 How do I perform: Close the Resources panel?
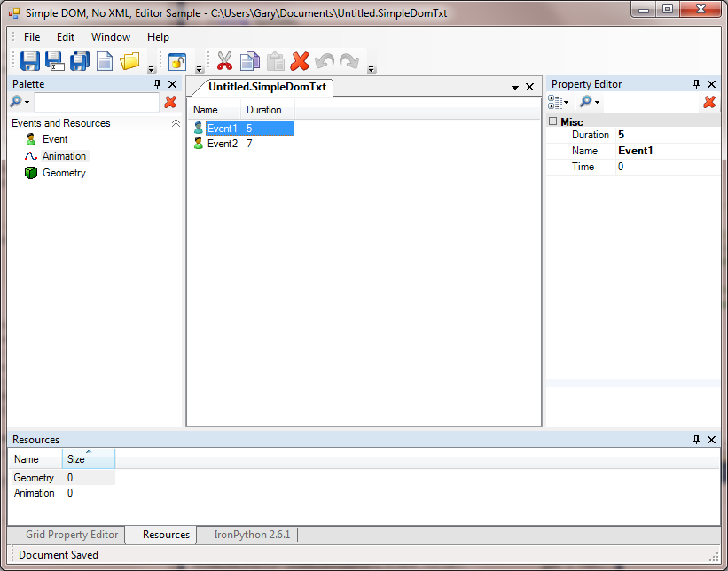click(x=711, y=439)
